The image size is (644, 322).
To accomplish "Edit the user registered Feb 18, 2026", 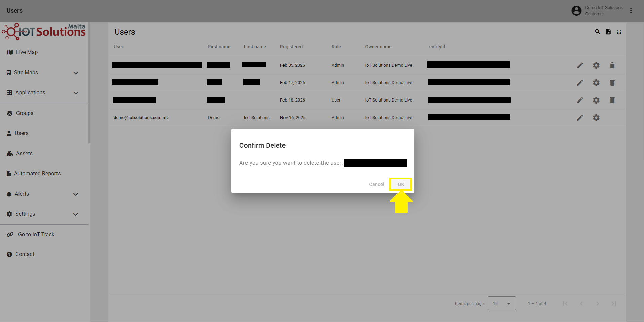I will 580,100.
